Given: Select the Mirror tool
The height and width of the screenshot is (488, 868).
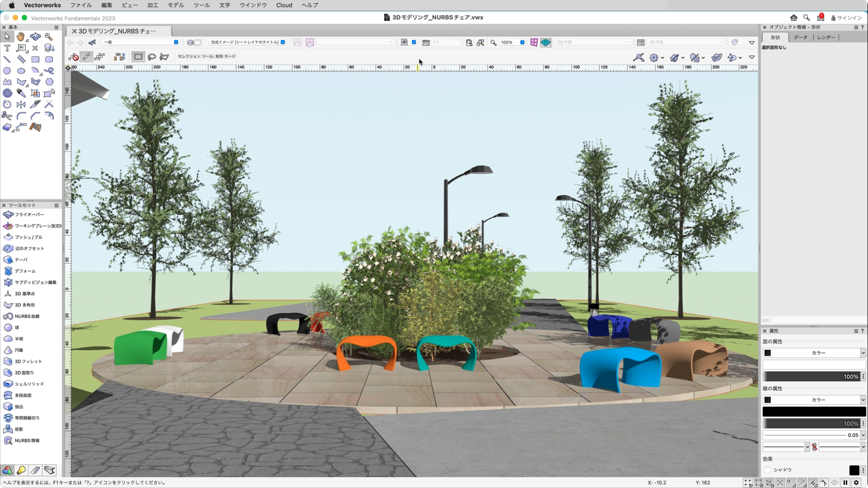Looking at the screenshot, I should point(21,105).
